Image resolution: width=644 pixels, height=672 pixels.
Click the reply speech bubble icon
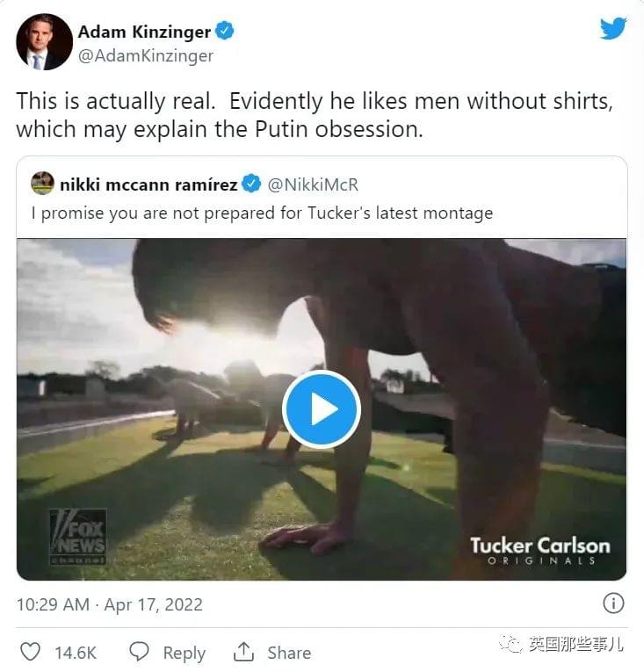point(140,652)
